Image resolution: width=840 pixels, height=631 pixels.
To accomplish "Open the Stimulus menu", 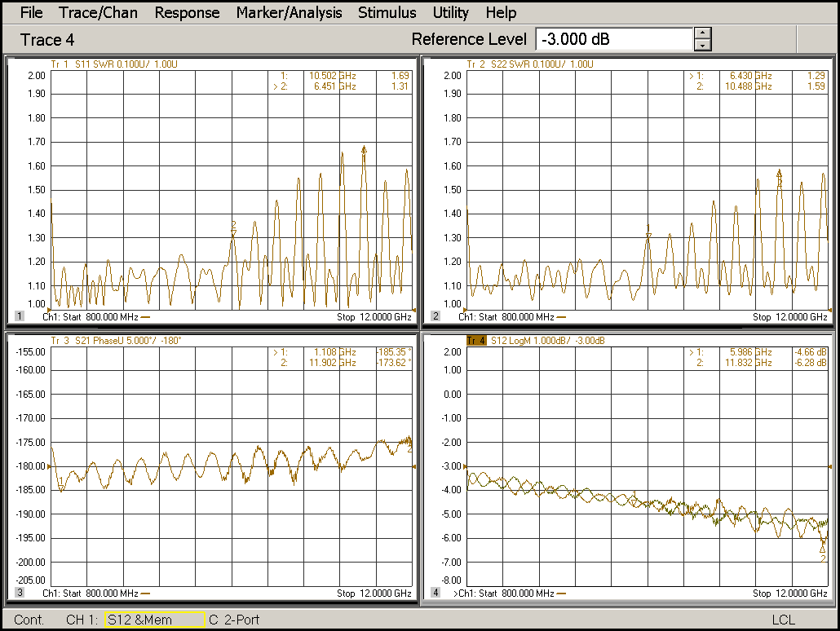I will (387, 12).
